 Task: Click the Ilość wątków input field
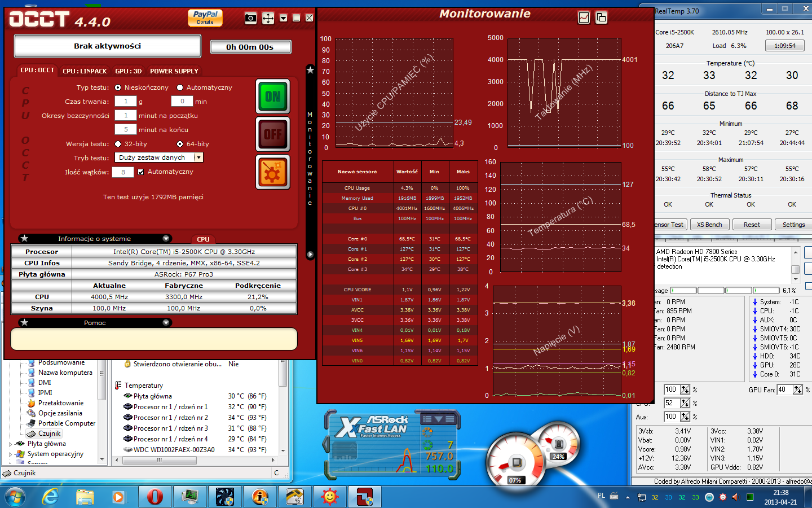click(123, 172)
